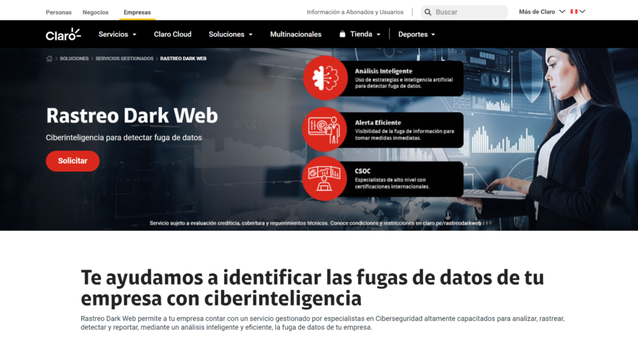Click the Peru flag country icon
Screen dimensions: 638x364
(x=574, y=12)
